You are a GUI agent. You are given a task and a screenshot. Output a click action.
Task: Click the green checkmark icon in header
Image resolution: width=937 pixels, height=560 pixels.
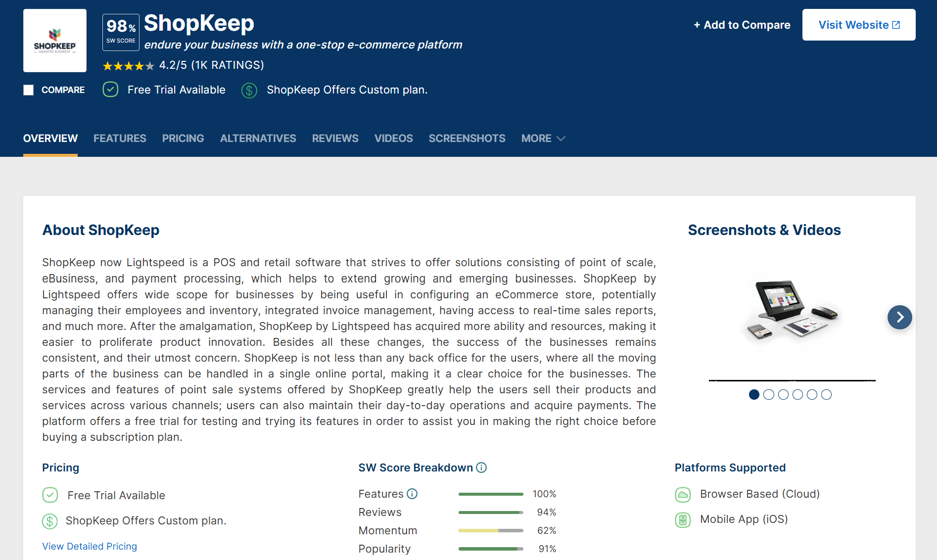pyautogui.click(x=110, y=90)
